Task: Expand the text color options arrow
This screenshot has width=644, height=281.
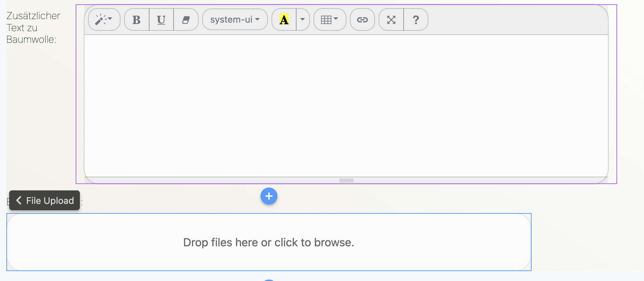Action: tap(303, 19)
